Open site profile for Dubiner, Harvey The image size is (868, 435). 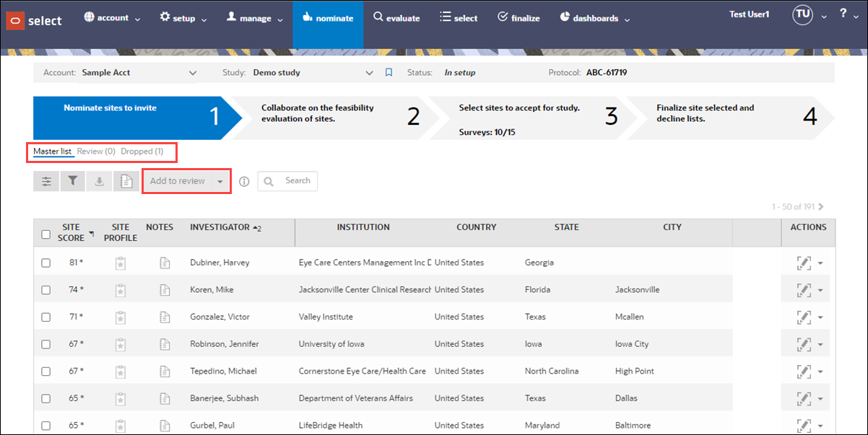click(121, 263)
